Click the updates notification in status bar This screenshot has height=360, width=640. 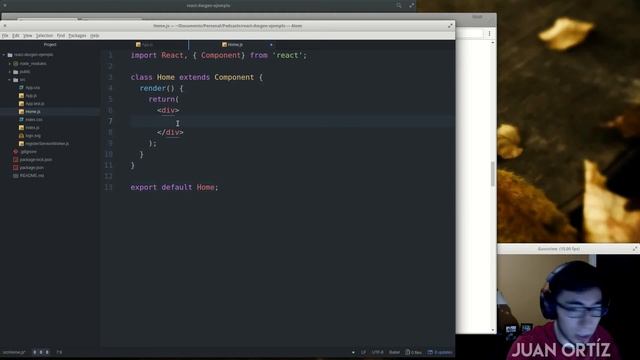[x=440, y=352]
